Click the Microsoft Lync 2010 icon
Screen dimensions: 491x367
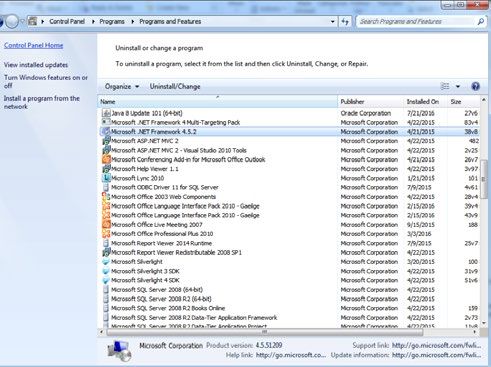(x=106, y=178)
